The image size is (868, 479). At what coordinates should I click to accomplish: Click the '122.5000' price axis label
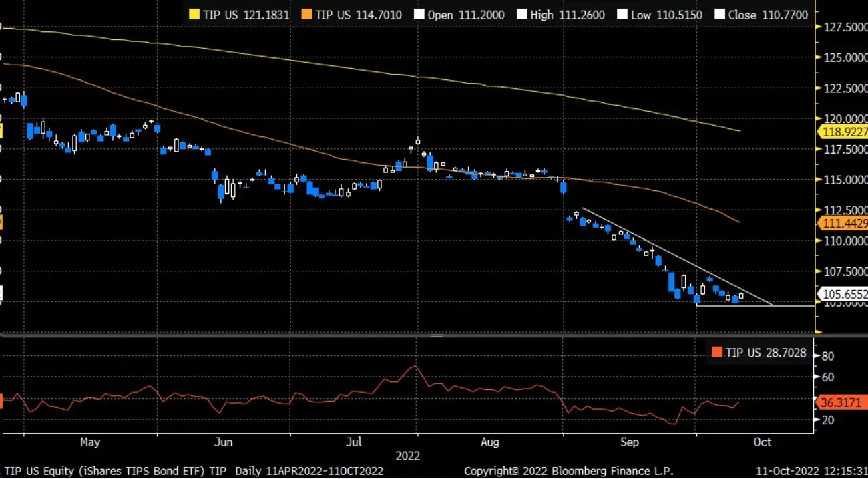[x=846, y=88]
